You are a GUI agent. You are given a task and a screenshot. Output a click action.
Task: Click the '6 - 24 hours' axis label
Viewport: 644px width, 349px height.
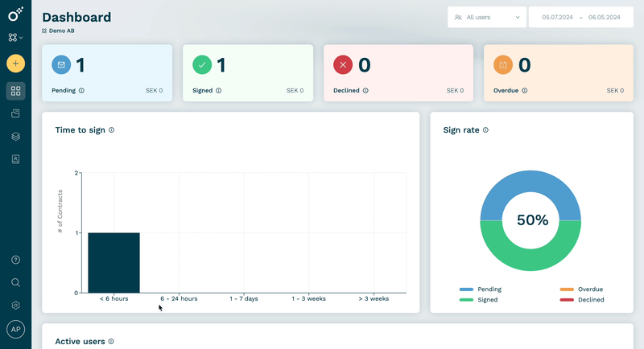point(179,298)
